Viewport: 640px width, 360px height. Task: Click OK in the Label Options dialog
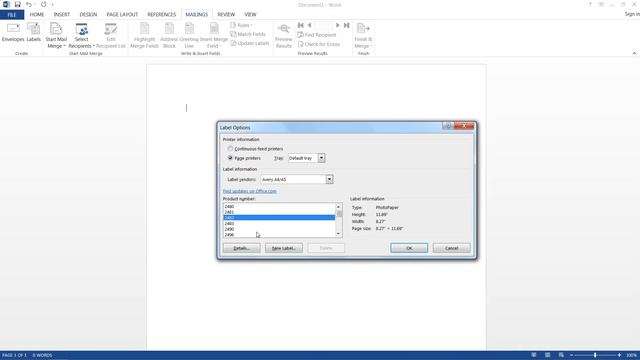coord(409,248)
